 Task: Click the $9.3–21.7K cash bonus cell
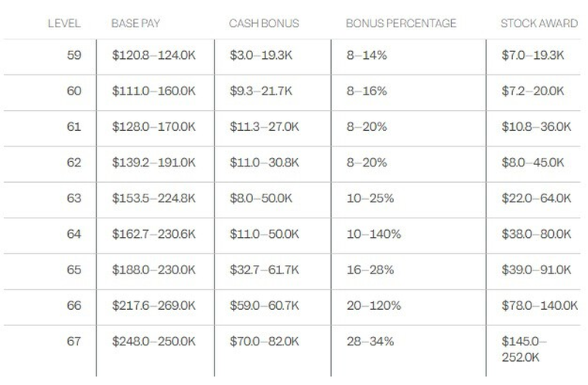click(x=261, y=91)
